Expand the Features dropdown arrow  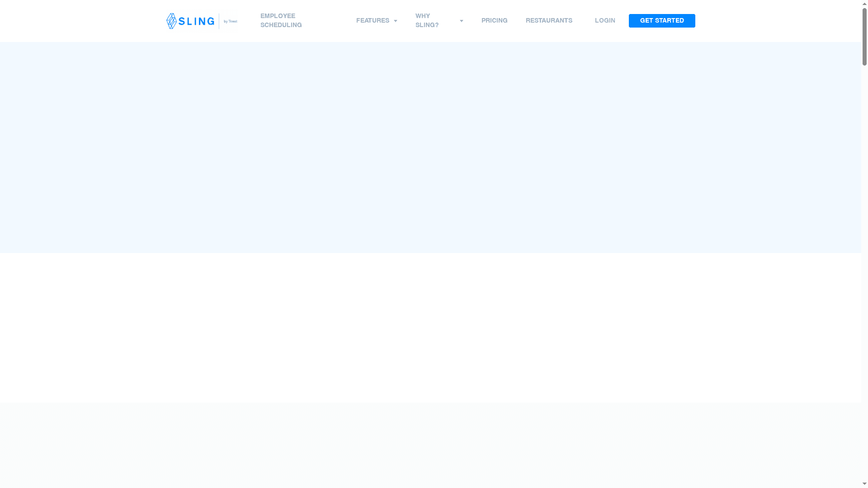coord(396,21)
